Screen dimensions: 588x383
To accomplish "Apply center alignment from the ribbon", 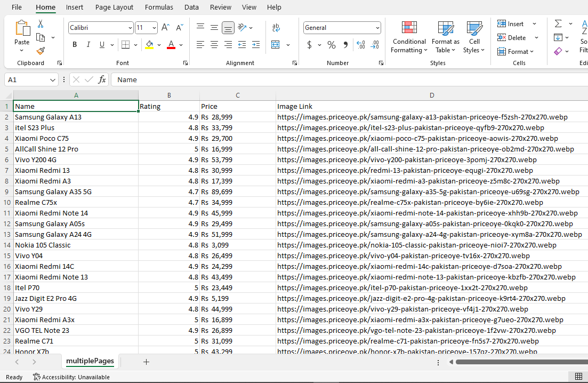I will tap(214, 44).
